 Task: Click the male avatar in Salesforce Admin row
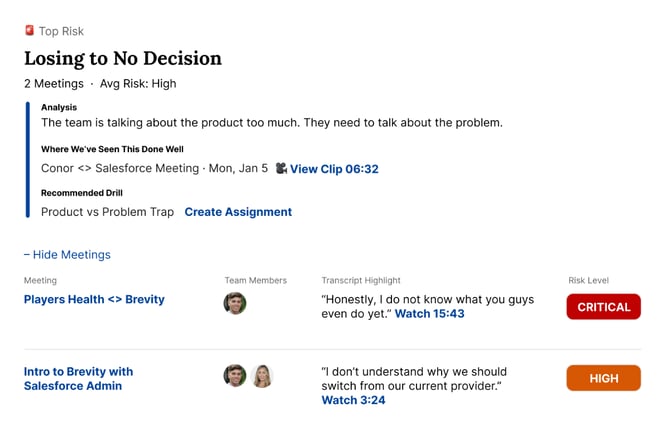(235, 376)
